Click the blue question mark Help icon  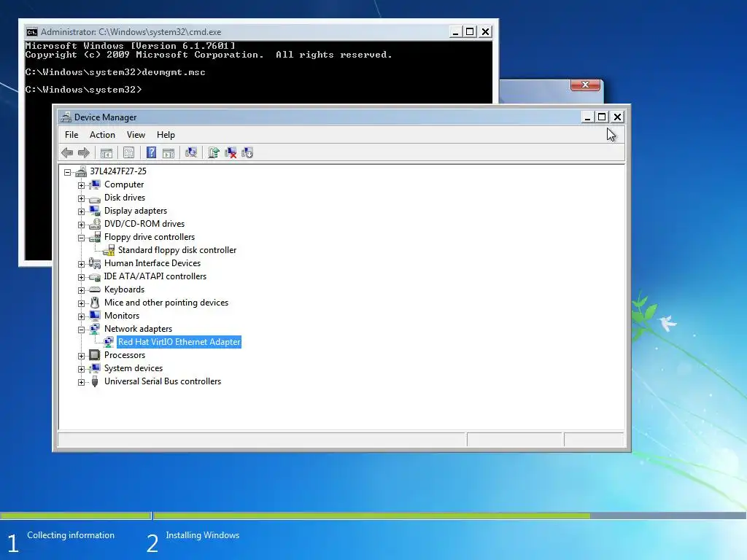click(151, 153)
